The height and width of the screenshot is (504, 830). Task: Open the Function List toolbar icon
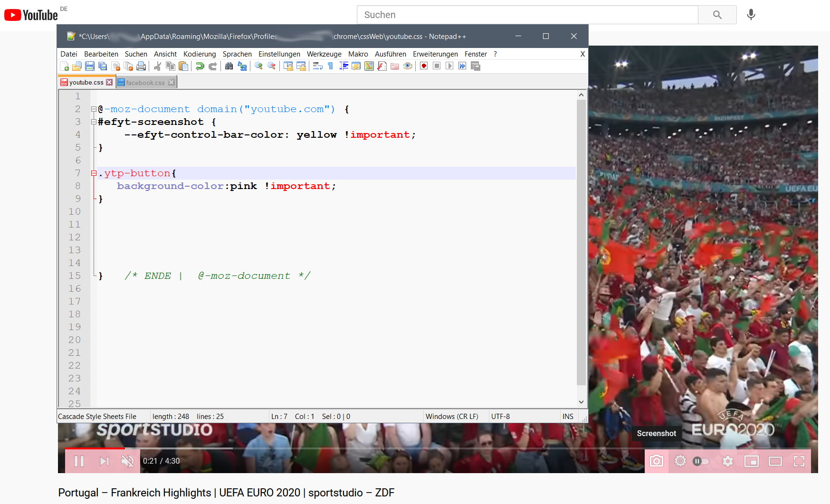coord(382,66)
